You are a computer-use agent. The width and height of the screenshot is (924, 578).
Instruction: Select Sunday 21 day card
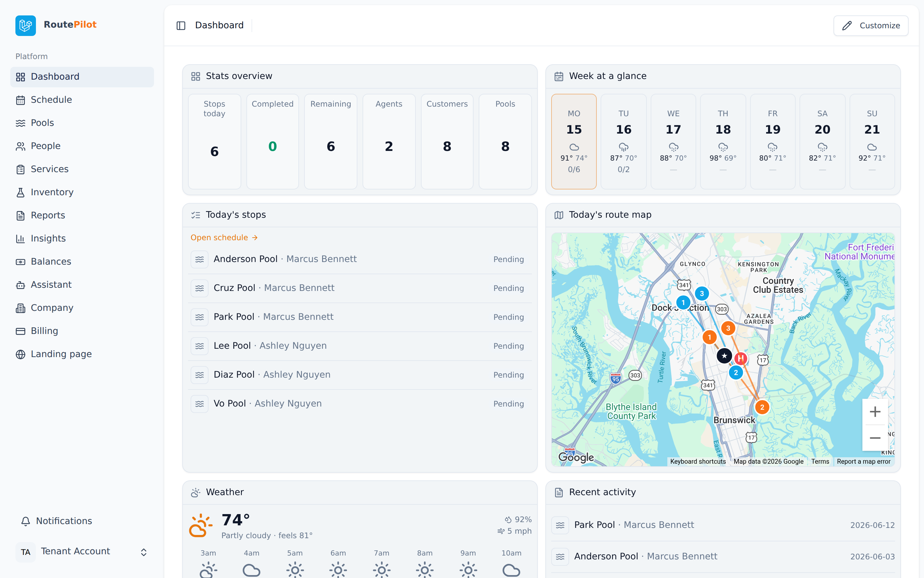[x=872, y=141]
